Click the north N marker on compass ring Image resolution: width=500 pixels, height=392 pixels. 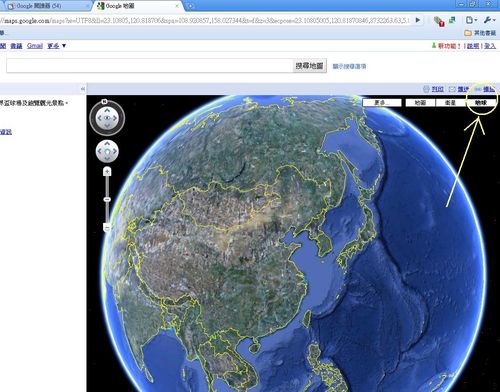tap(105, 101)
